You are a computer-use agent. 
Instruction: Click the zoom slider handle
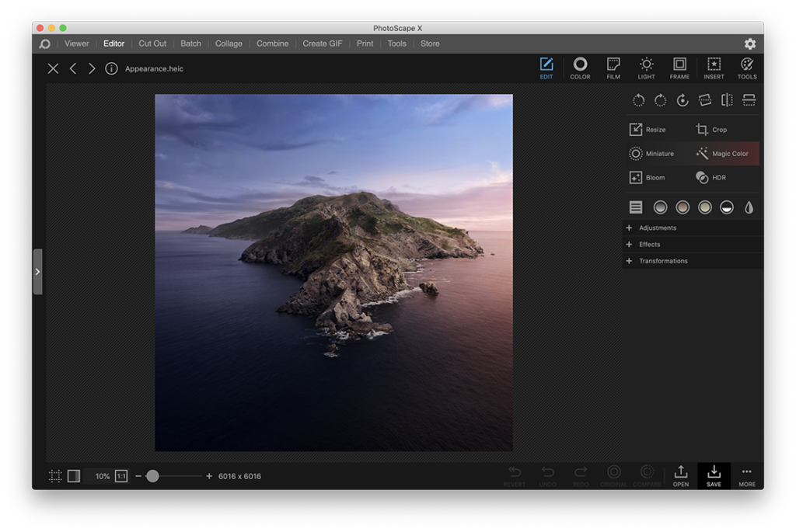[x=153, y=476]
